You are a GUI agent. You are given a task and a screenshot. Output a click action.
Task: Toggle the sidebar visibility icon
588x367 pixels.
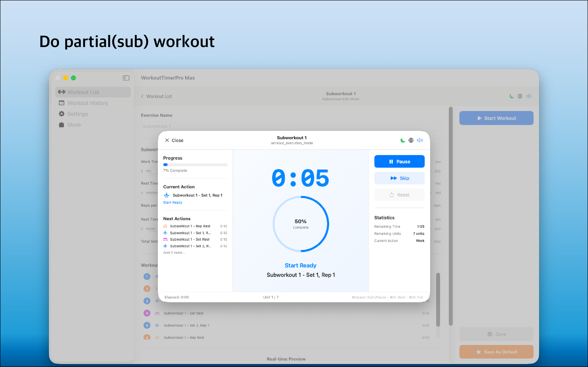pyautogui.click(x=126, y=78)
